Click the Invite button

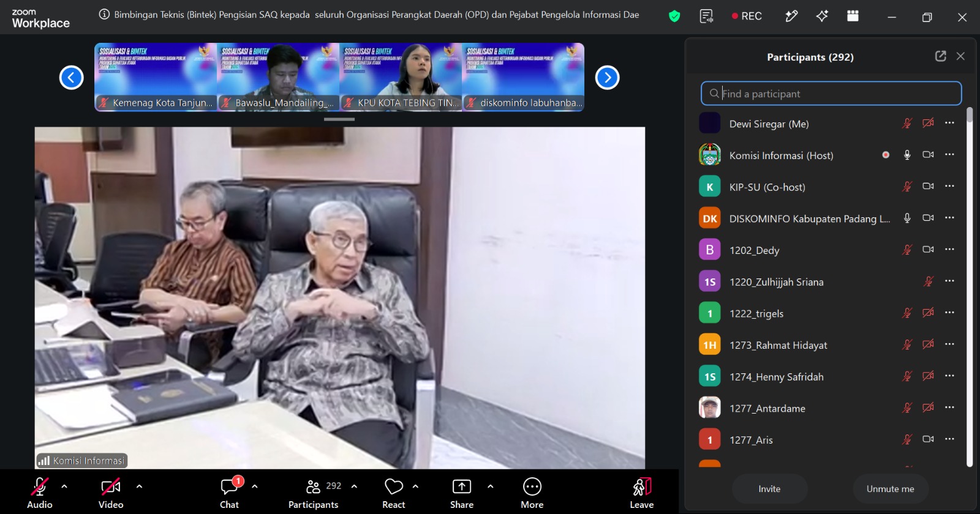tap(770, 489)
